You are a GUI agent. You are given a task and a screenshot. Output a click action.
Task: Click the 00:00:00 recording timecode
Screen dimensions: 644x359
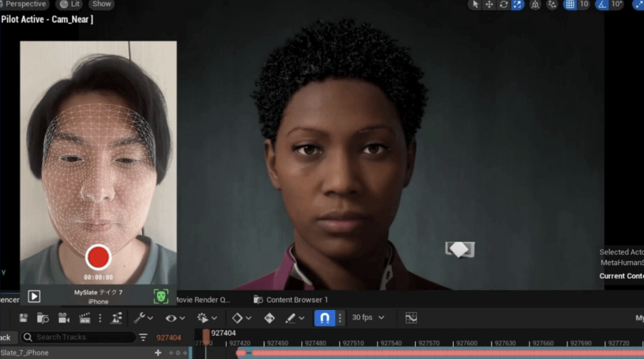(98, 277)
